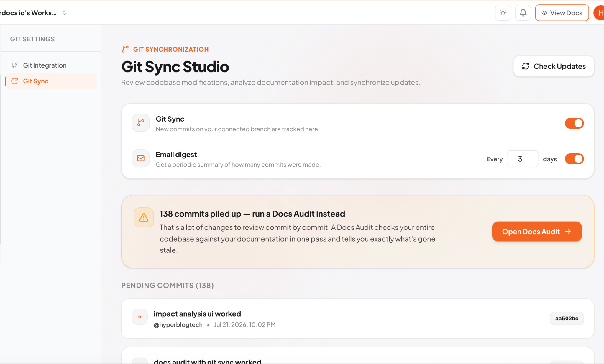Expand the workspace switcher chevrons
The image size is (604, 364).
point(64,13)
